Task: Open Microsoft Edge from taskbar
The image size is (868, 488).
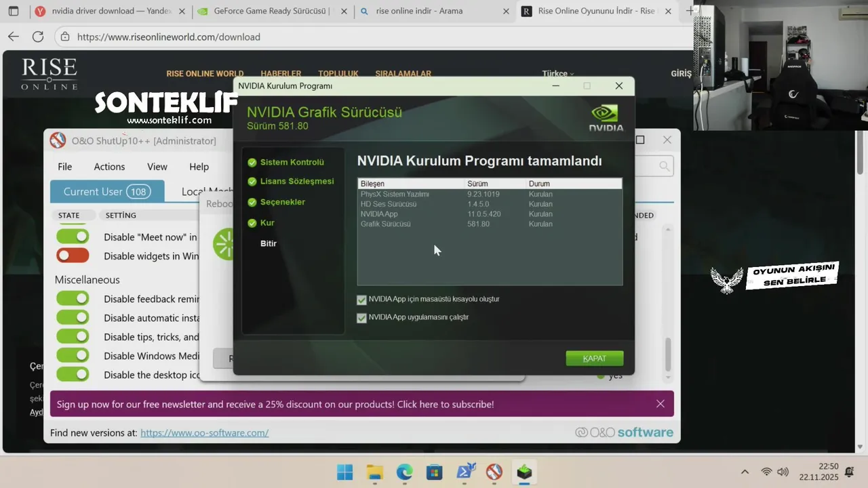Action: tap(404, 472)
